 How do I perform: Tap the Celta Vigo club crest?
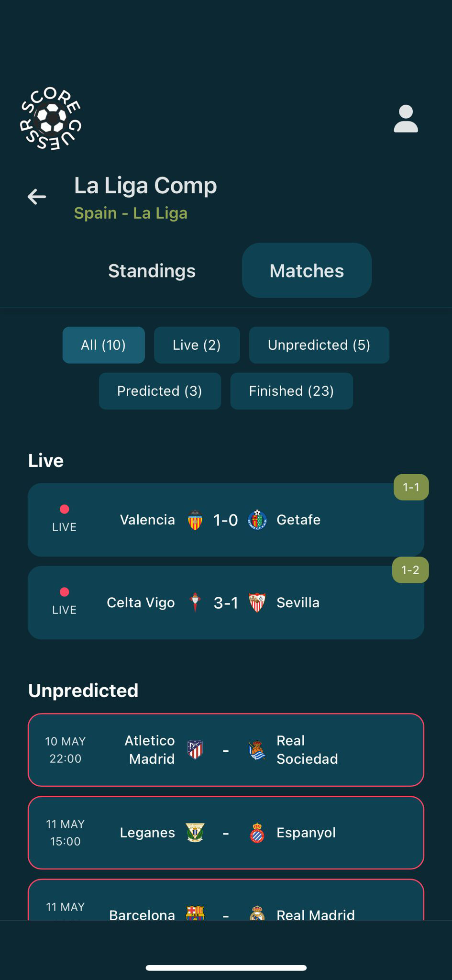(x=195, y=603)
